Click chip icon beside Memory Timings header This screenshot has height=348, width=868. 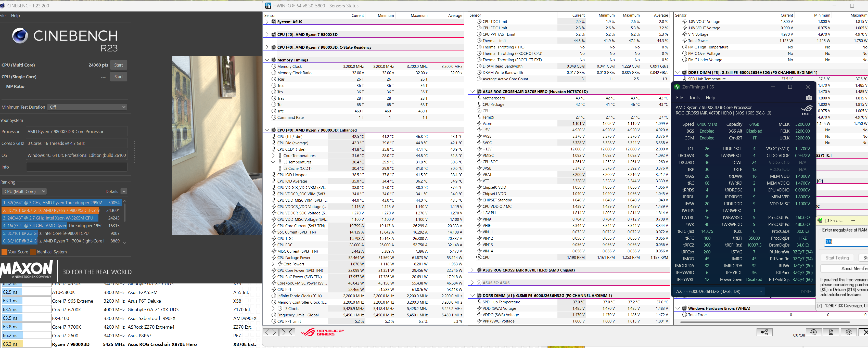coord(274,60)
